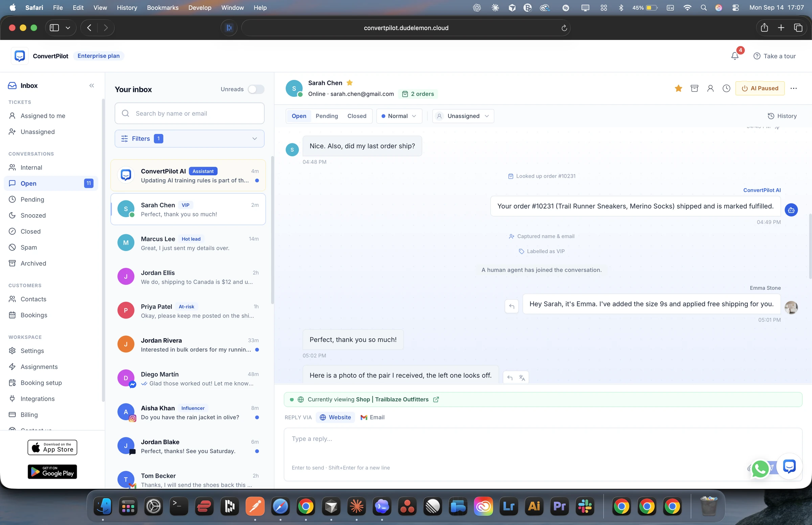Expand the Filters dropdown

click(x=189, y=139)
